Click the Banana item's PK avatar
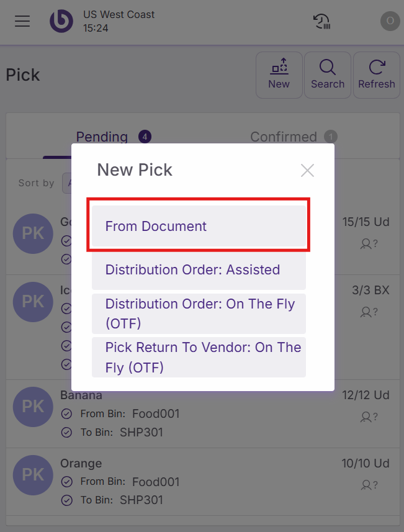 coord(33,407)
